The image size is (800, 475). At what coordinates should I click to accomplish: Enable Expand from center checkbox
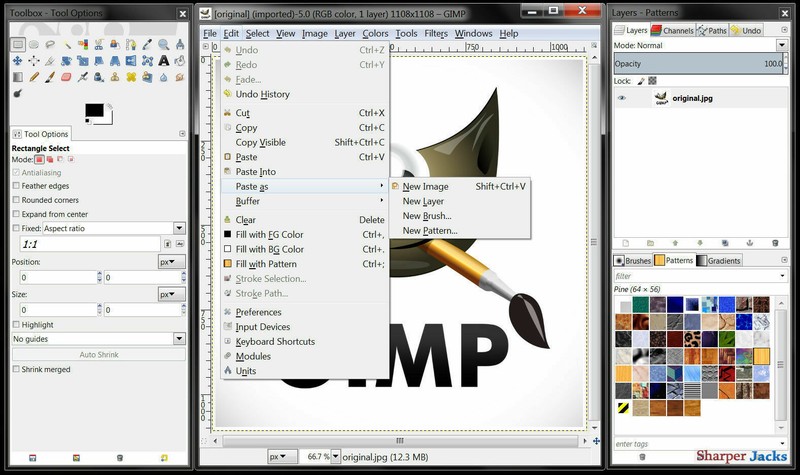pos(16,214)
